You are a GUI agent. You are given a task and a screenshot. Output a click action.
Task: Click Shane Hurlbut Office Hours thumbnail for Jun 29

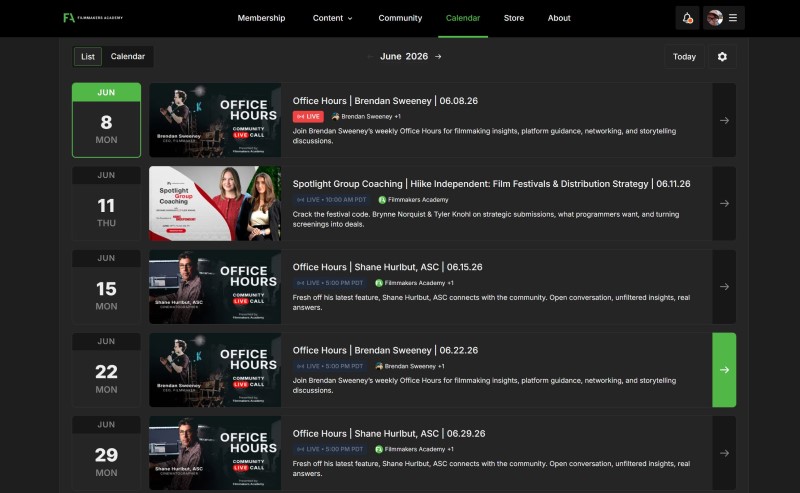point(215,453)
